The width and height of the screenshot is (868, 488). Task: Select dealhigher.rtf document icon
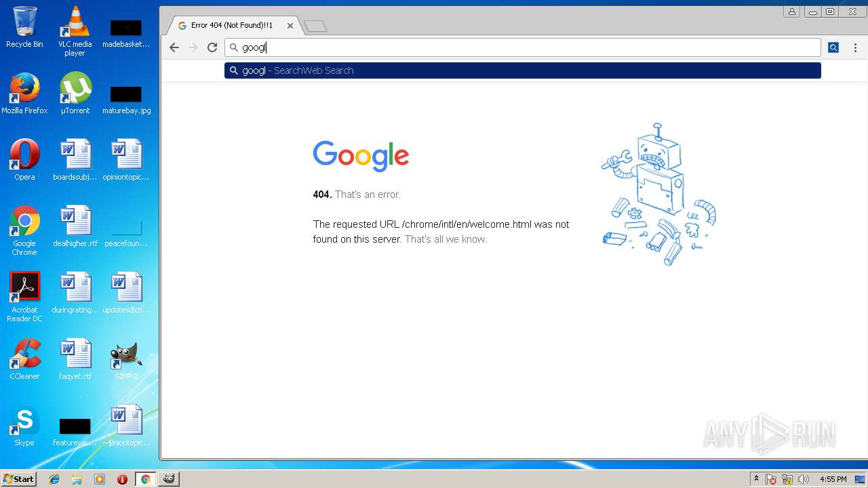point(75,226)
